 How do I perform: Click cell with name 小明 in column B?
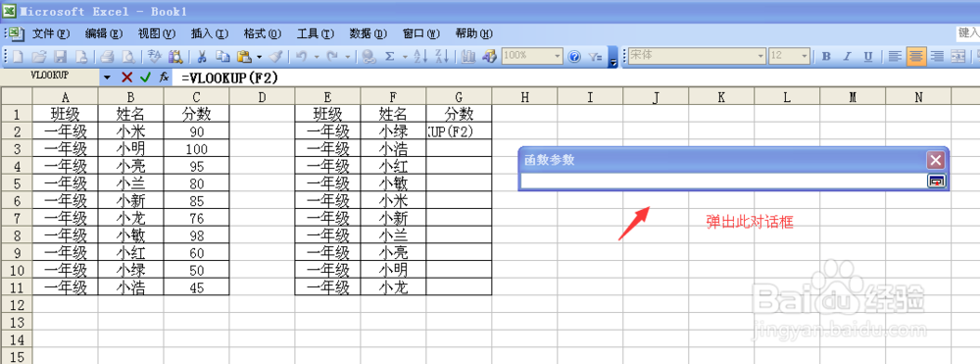pyautogui.click(x=131, y=149)
